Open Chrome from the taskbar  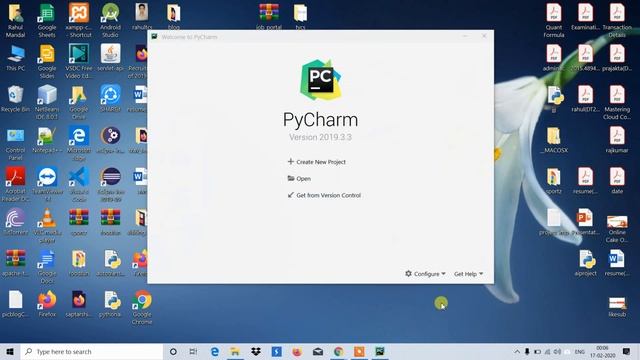(x=338, y=351)
